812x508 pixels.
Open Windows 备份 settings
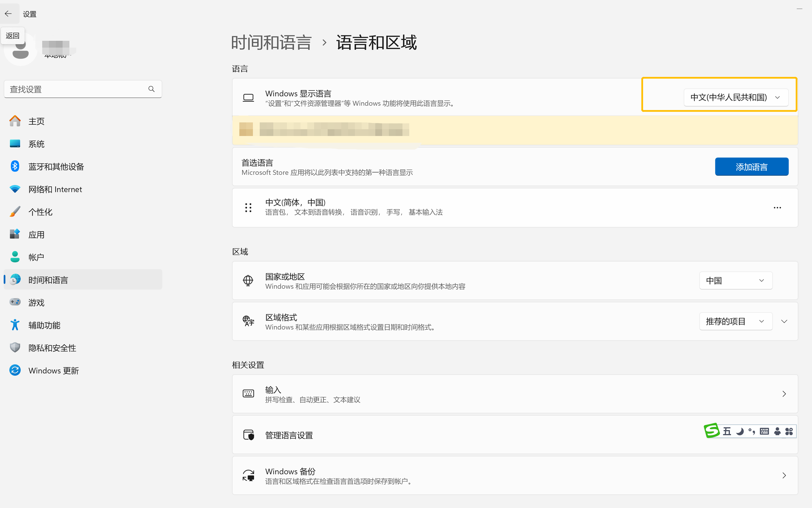coord(515,476)
